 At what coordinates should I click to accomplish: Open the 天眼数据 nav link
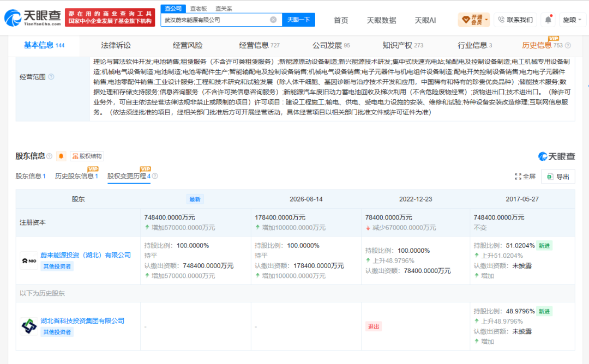click(x=381, y=20)
